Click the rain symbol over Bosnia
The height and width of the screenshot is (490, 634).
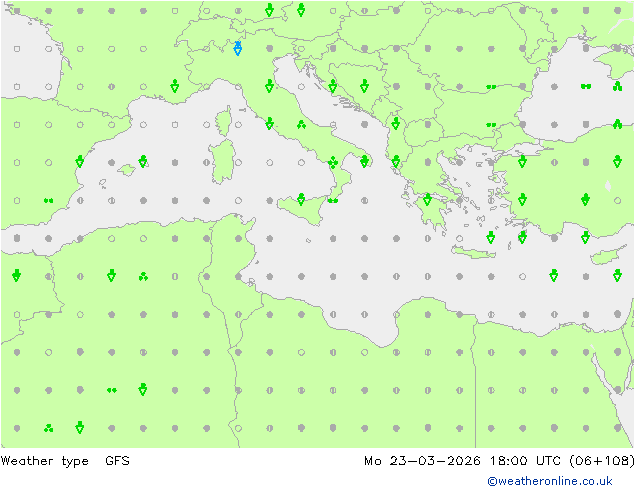pyautogui.click(x=364, y=86)
